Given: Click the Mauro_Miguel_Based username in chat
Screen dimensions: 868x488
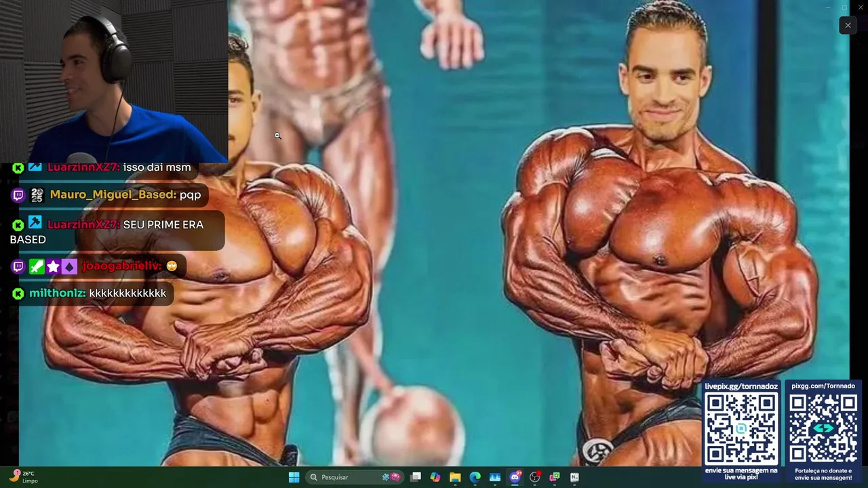Looking at the screenshot, I should tap(113, 195).
